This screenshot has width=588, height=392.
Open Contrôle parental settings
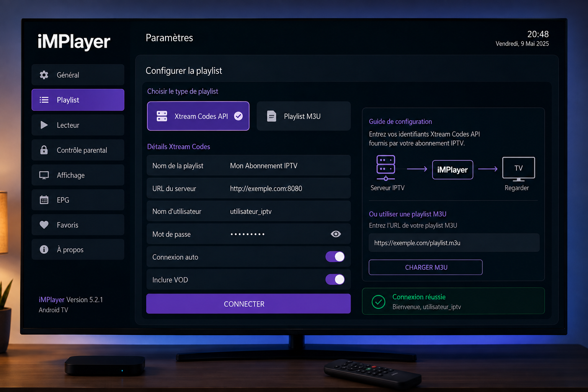point(78,150)
